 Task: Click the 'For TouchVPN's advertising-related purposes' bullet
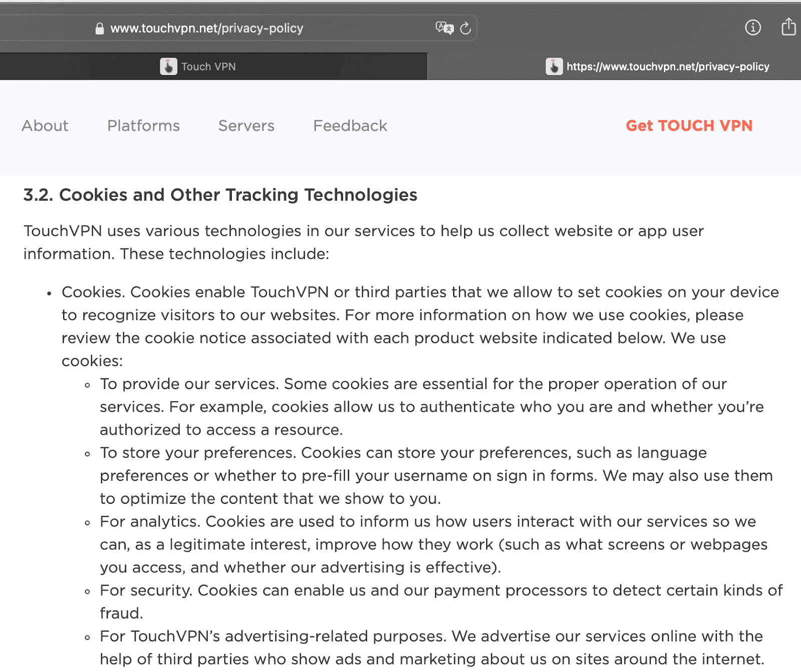point(432,647)
